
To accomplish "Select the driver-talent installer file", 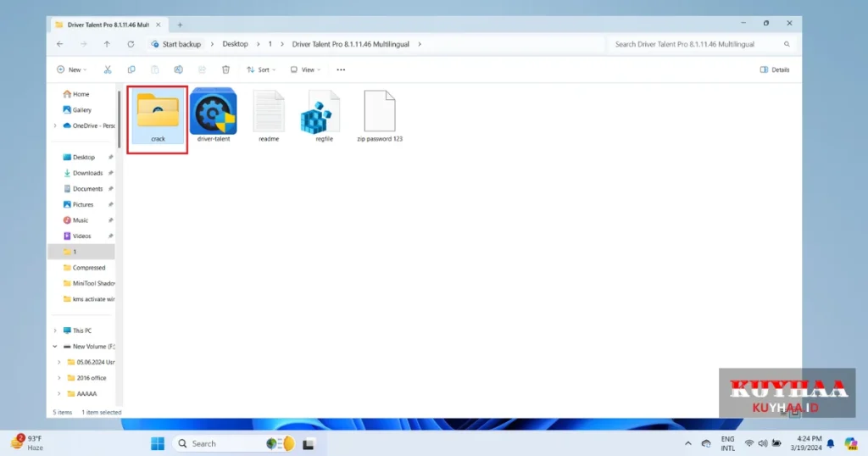I will click(213, 115).
